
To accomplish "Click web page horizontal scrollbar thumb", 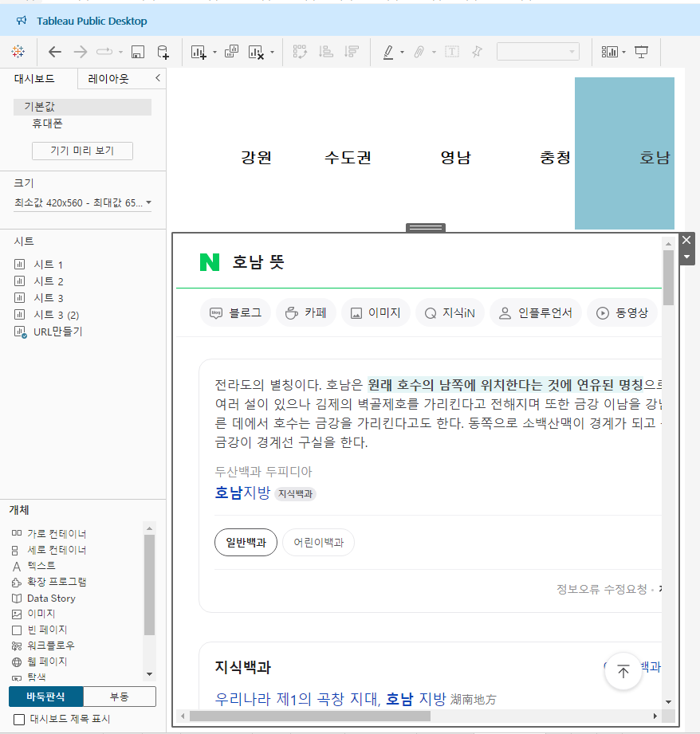I will (310, 716).
